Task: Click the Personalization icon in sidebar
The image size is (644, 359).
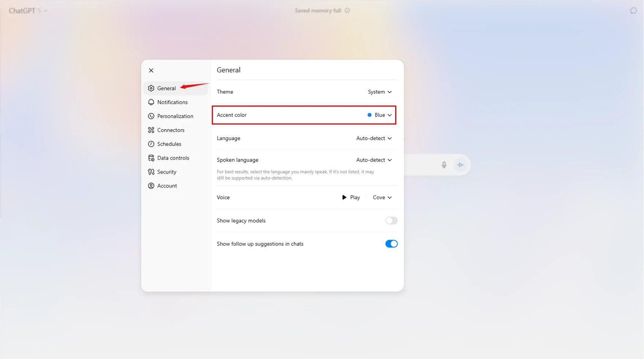Action: point(151,116)
